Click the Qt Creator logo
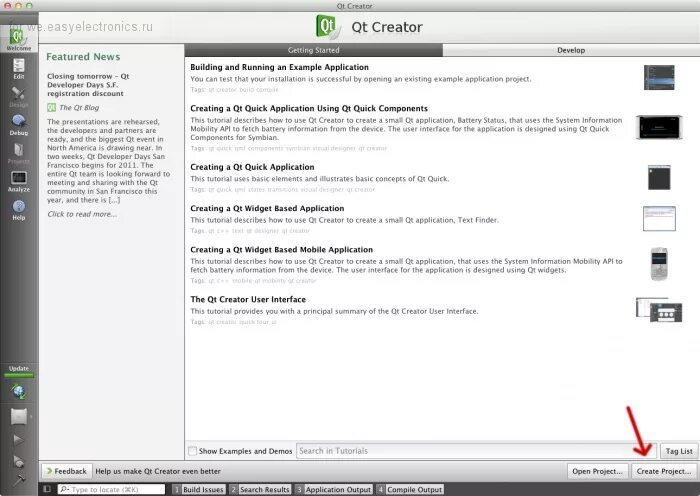The width and height of the screenshot is (700, 496). click(328, 26)
